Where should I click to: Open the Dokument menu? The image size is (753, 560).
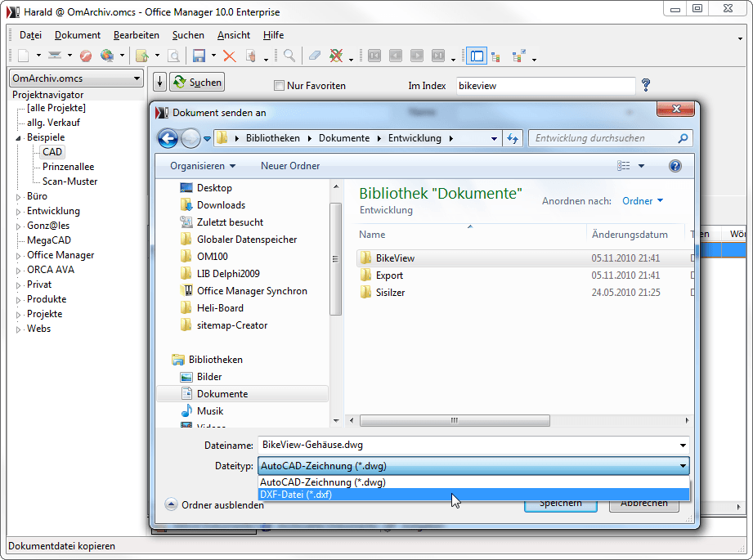coord(78,35)
